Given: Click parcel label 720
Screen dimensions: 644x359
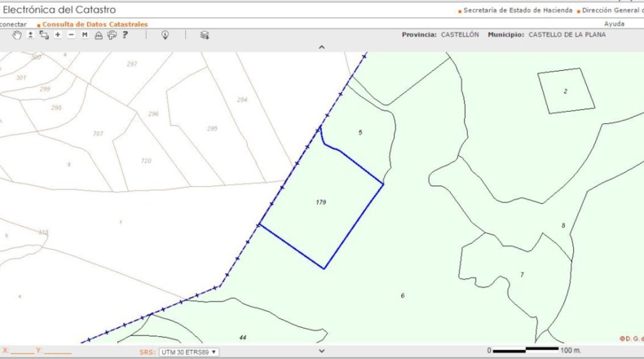Looking at the screenshot, I should (x=146, y=161).
